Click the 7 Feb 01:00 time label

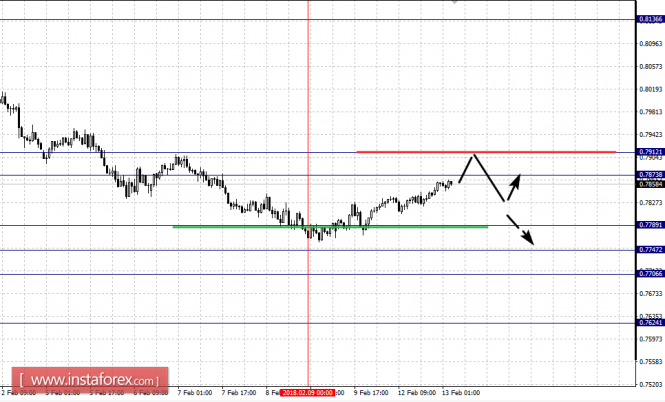[x=195, y=393]
